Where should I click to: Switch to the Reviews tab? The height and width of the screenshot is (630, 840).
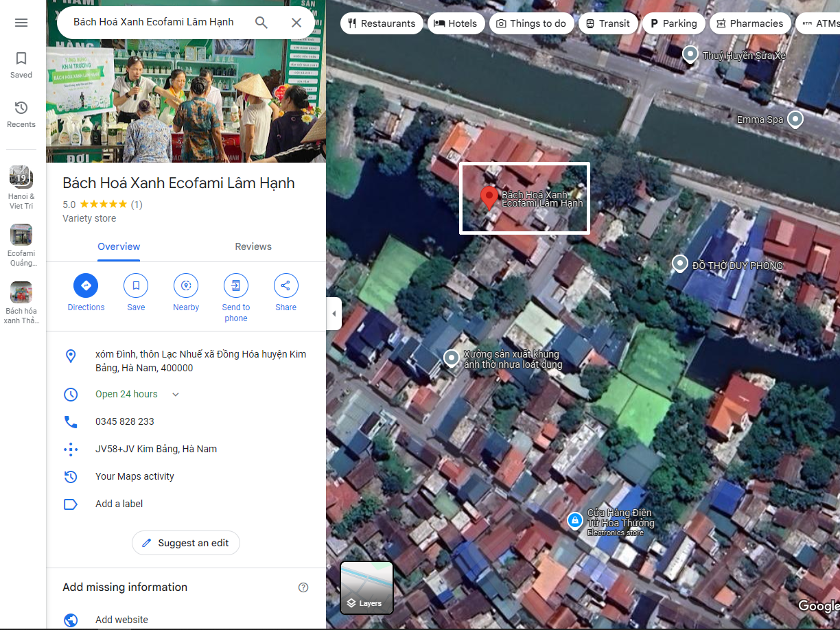[x=253, y=247]
